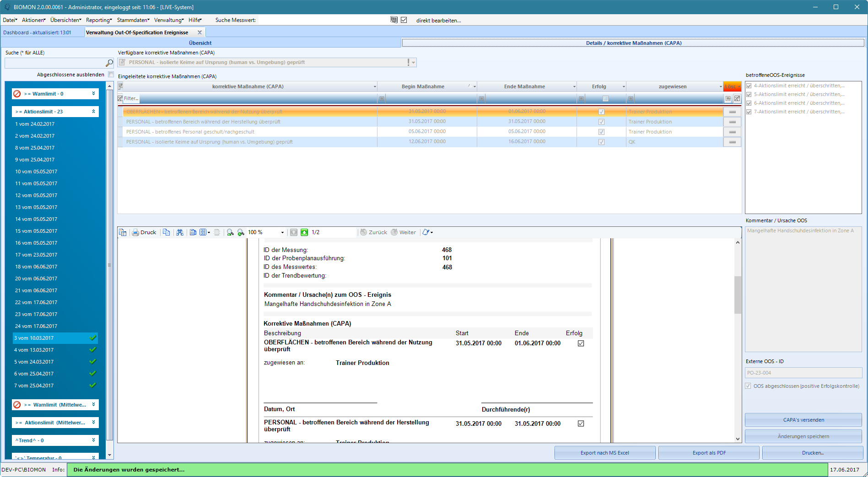Click the filter edit icon beside 'Filter...'
Viewport: 868px width, 477px height.
pos(120,98)
